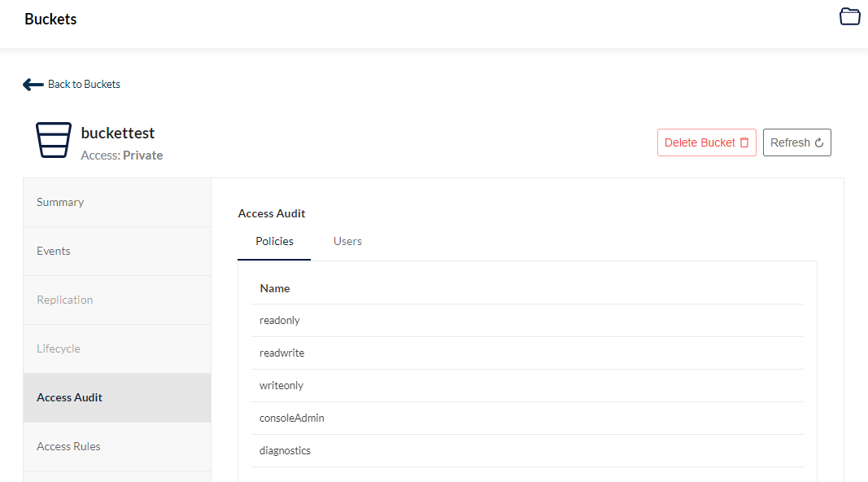Select the readonly policy row
This screenshot has width=868, height=482.
(527, 320)
